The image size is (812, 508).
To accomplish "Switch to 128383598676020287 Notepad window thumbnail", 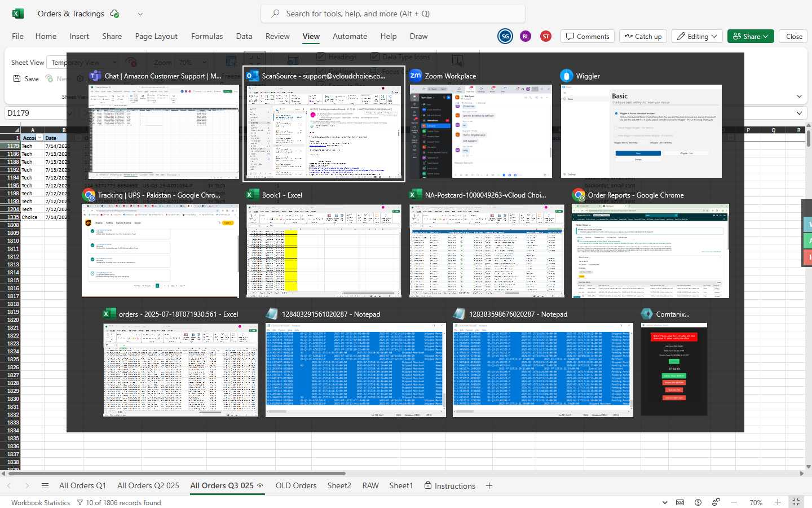I will tap(543, 370).
